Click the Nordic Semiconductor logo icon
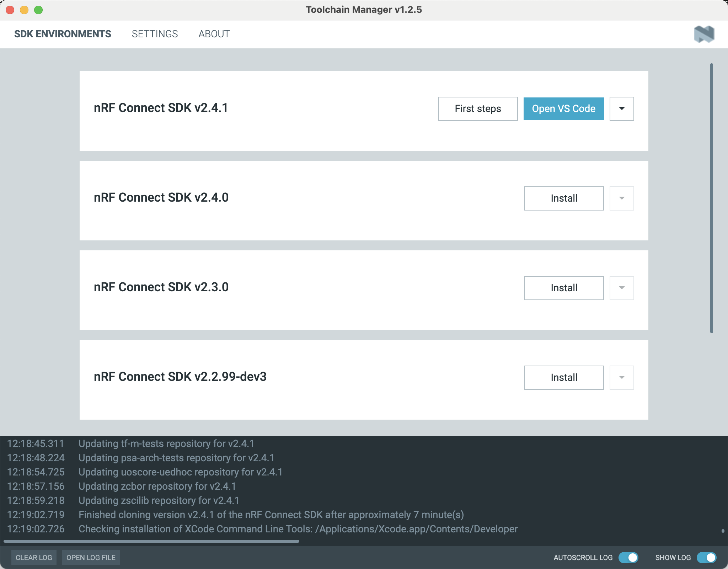 pyautogui.click(x=704, y=34)
